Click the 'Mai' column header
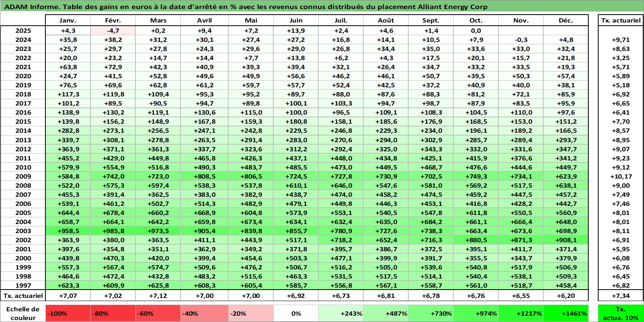644x322 pixels. 251,21
